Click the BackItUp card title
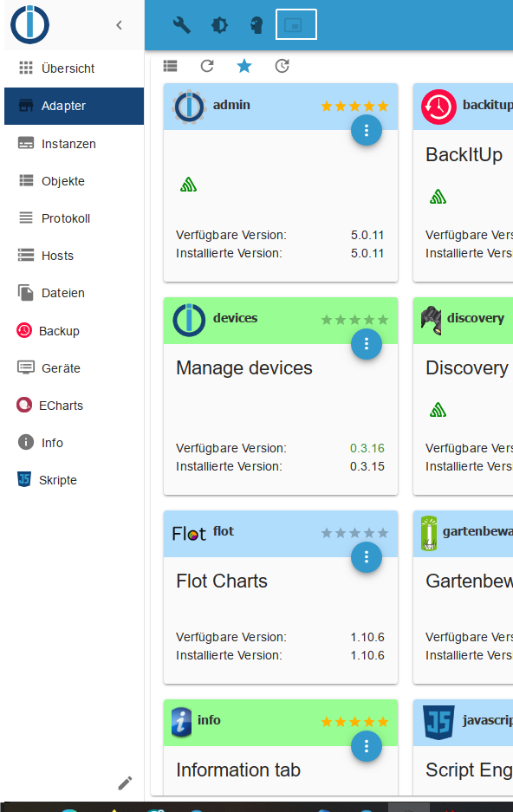The image size is (513, 812). pos(464,154)
